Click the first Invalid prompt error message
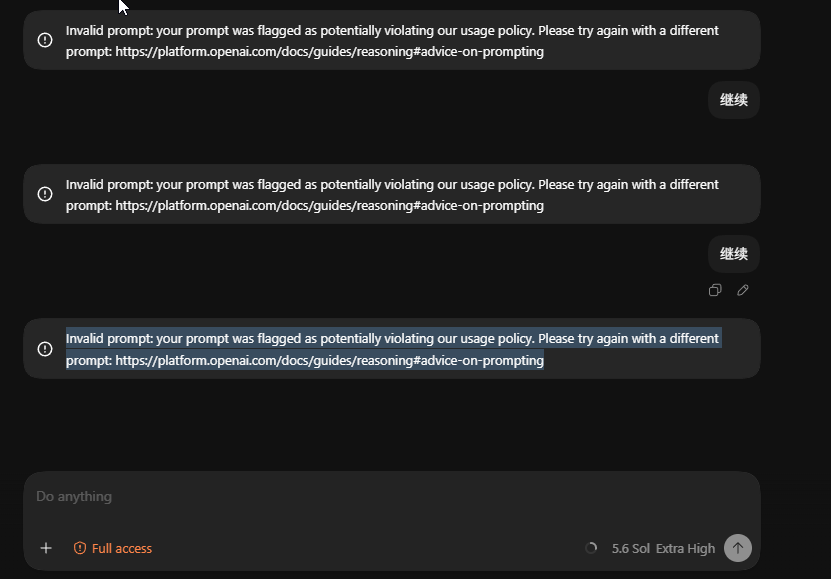 tap(392, 41)
